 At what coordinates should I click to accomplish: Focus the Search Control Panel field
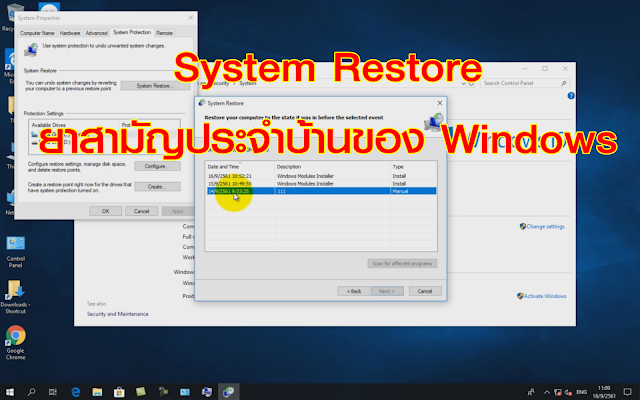(525, 83)
